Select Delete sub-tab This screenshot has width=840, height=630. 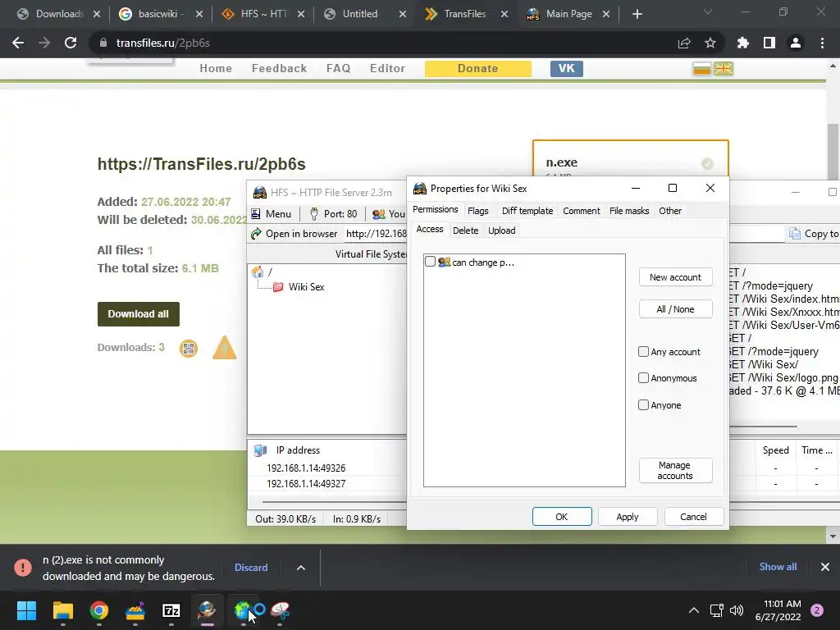(x=466, y=231)
